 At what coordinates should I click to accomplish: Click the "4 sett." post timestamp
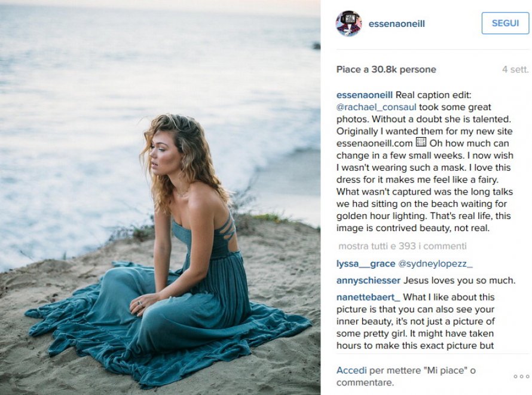pos(515,69)
